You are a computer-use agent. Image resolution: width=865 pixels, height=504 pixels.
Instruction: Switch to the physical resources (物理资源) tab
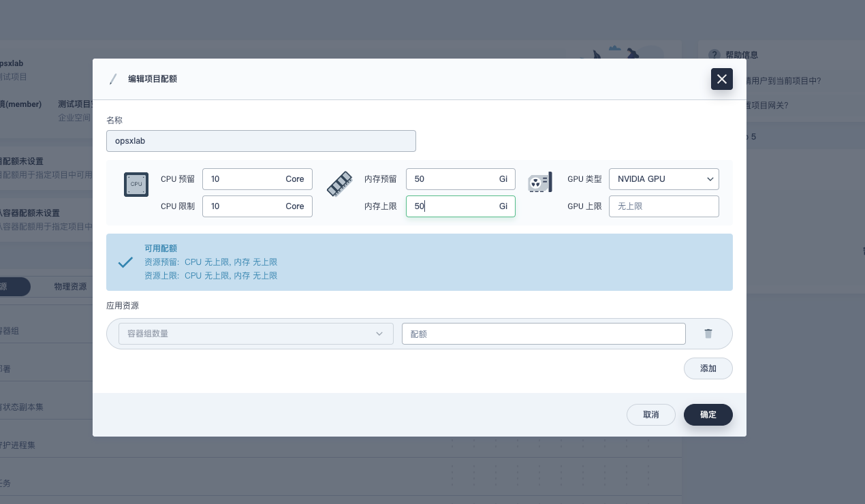click(70, 287)
